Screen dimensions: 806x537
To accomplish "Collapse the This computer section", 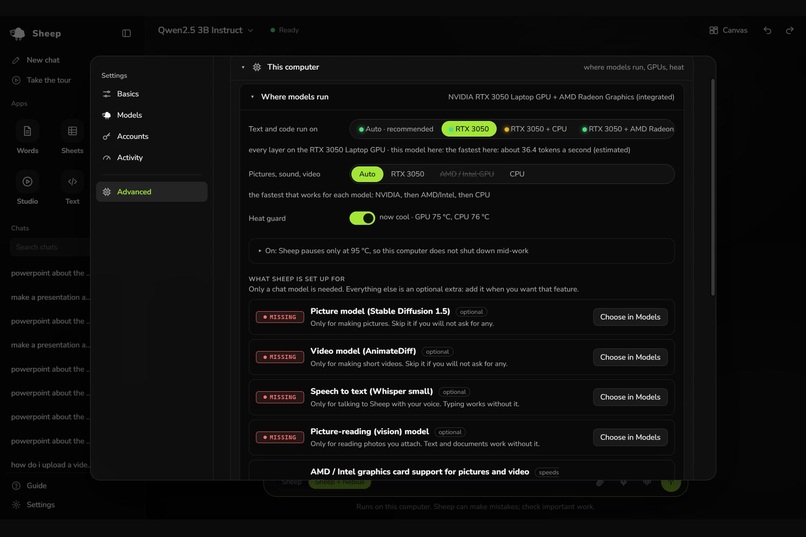I will tap(243, 67).
